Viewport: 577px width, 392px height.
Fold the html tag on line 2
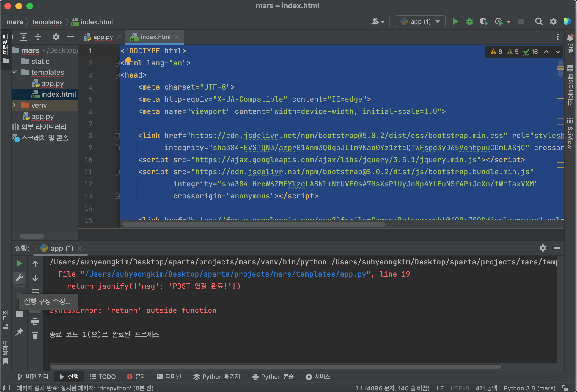pyautogui.click(x=117, y=63)
